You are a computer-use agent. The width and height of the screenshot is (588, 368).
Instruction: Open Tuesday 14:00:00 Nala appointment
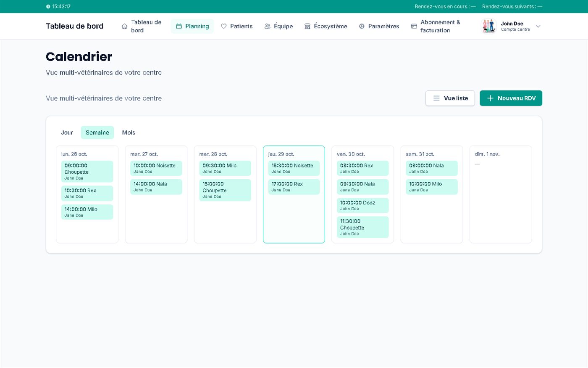(x=156, y=187)
